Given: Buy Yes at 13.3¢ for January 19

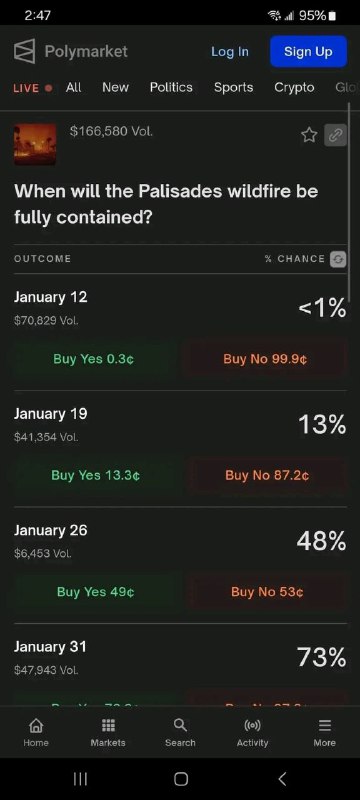Looking at the screenshot, I should click(x=95, y=476).
